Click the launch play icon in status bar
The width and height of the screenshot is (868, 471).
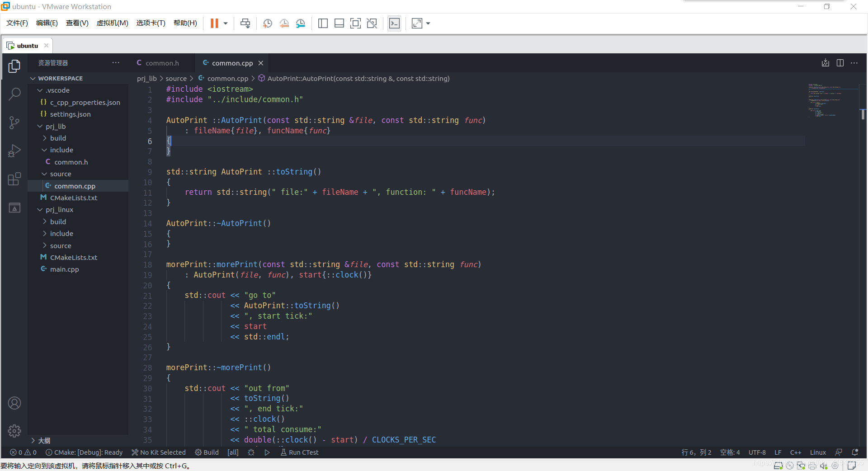pos(267,452)
